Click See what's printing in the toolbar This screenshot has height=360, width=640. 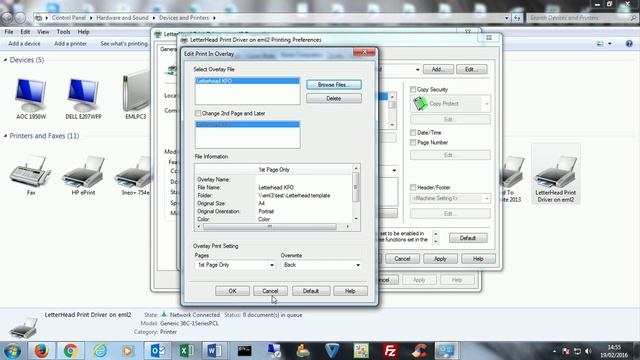(x=124, y=43)
